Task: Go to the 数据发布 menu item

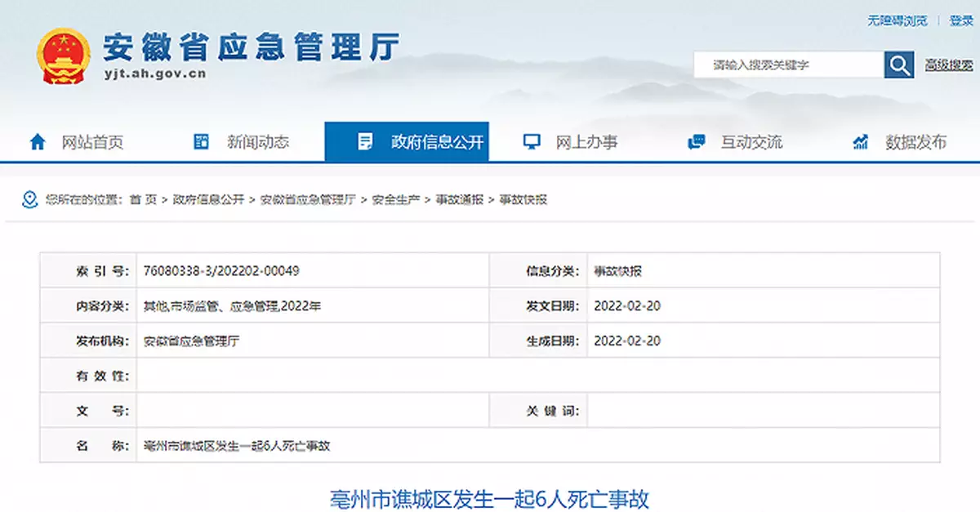Action: (x=915, y=142)
